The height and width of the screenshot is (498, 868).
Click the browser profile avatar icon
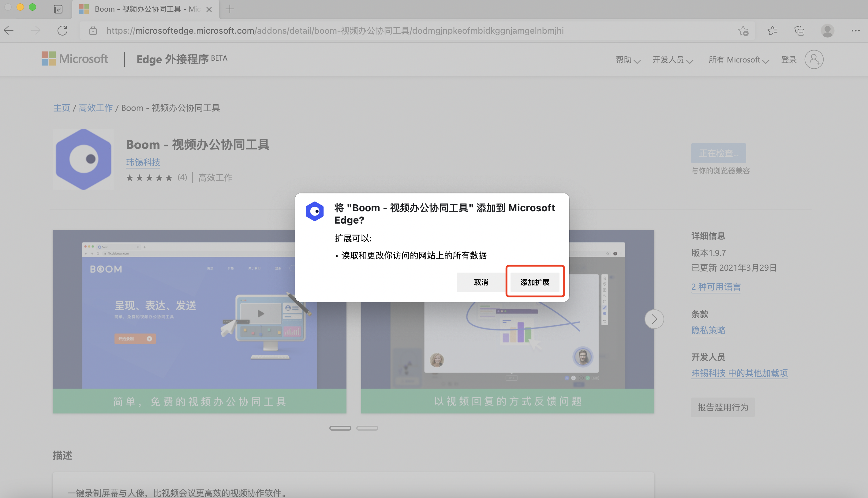click(x=827, y=31)
